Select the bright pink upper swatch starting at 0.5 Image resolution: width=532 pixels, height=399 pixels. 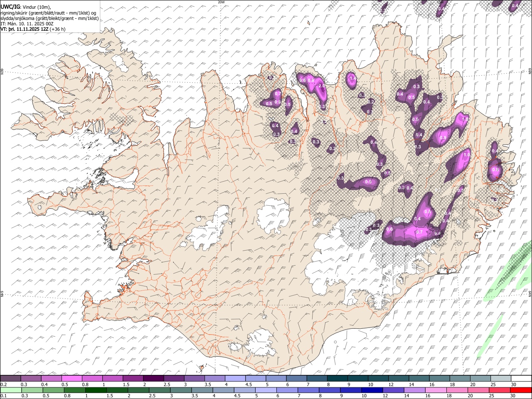pos(71,379)
